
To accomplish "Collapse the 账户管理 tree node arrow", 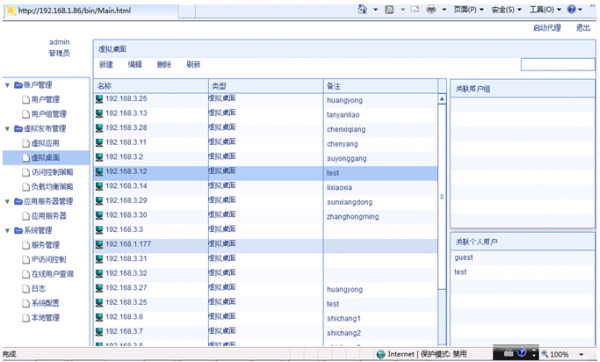I will pos(7,85).
